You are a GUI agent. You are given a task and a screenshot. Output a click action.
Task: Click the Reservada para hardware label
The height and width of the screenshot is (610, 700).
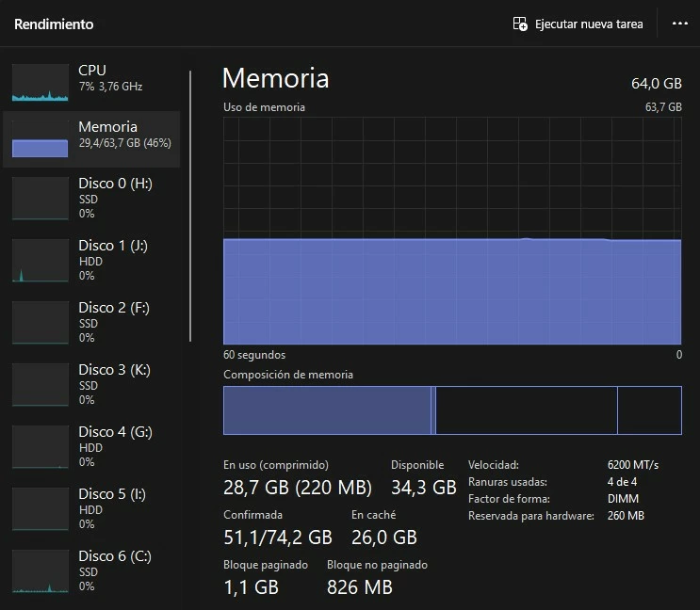pyautogui.click(x=531, y=516)
